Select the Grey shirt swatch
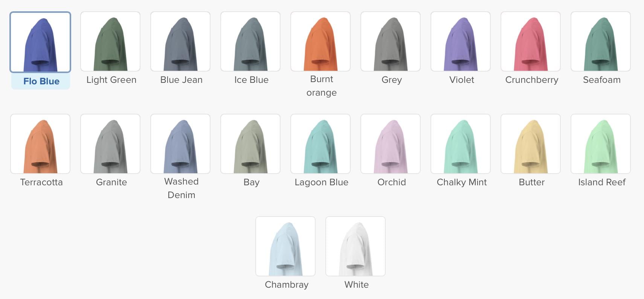 [x=391, y=41]
